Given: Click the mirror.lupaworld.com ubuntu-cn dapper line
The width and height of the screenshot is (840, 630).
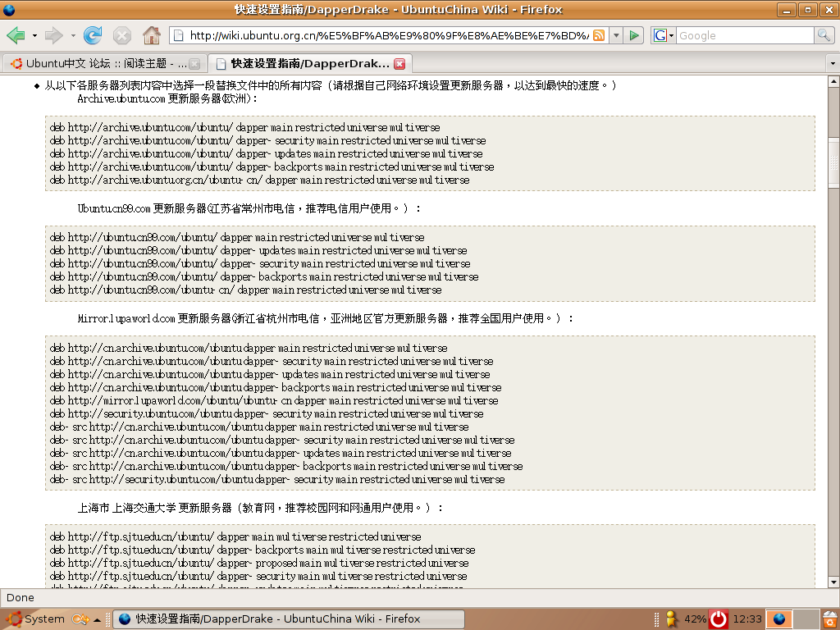Looking at the screenshot, I should (274, 400).
